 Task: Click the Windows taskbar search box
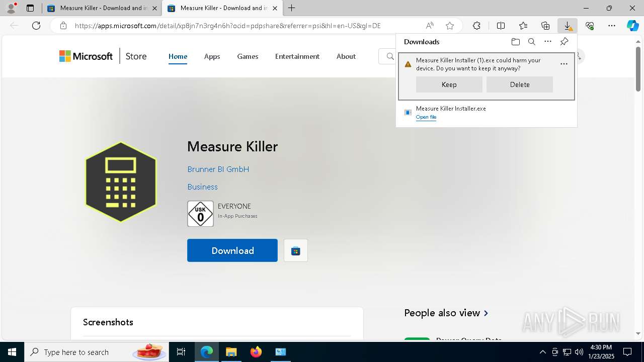tap(98, 352)
